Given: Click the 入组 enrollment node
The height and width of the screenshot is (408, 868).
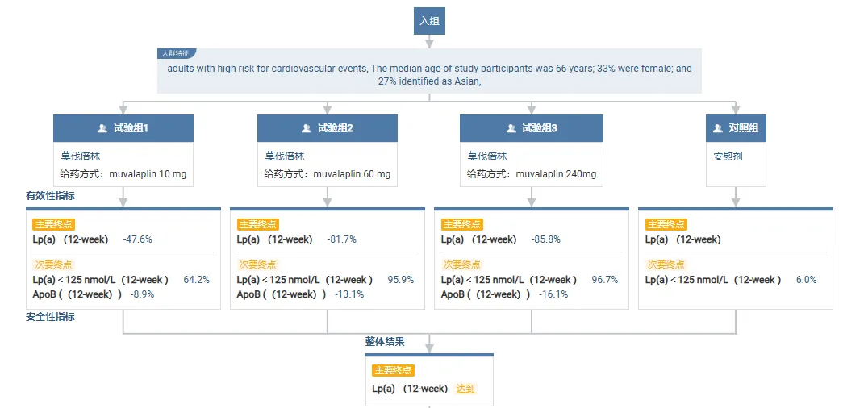Looking at the screenshot, I should pos(429,21).
